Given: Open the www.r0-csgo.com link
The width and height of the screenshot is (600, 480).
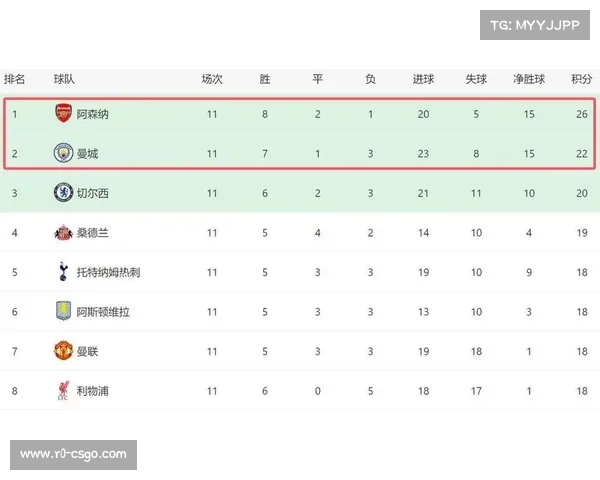Looking at the screenshot, I should pyautogui.click(x=74, y=455).
